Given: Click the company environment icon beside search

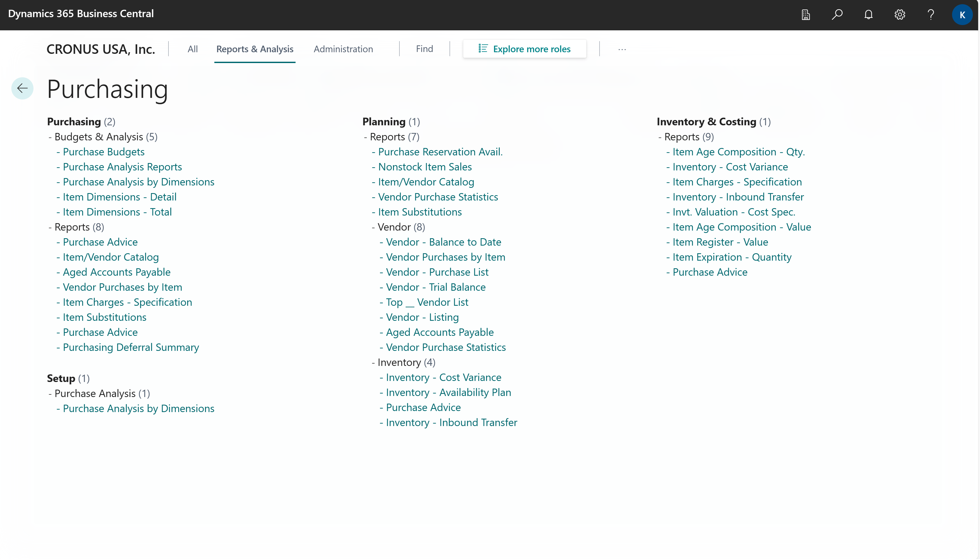Looking at the screenshot, I should click(805, 15).
